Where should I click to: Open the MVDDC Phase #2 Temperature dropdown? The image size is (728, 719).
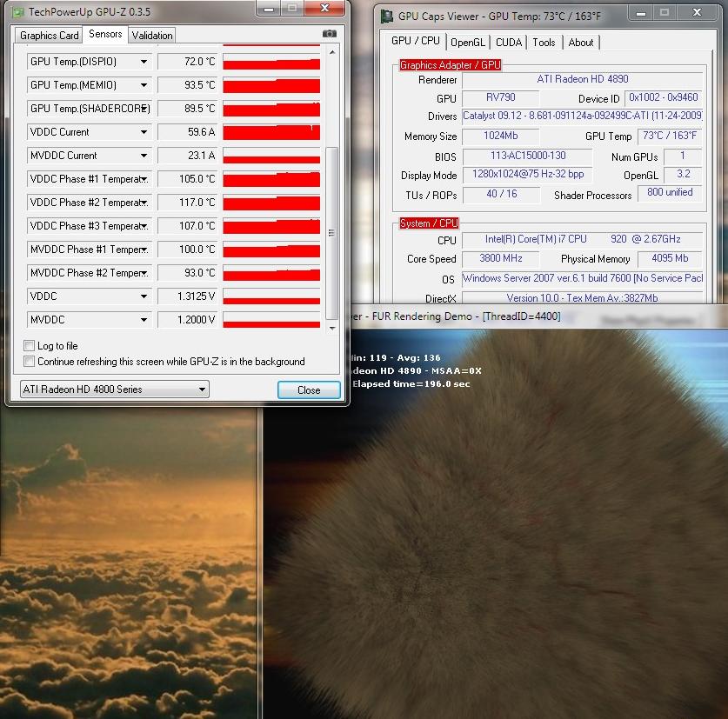pos(144,272)
